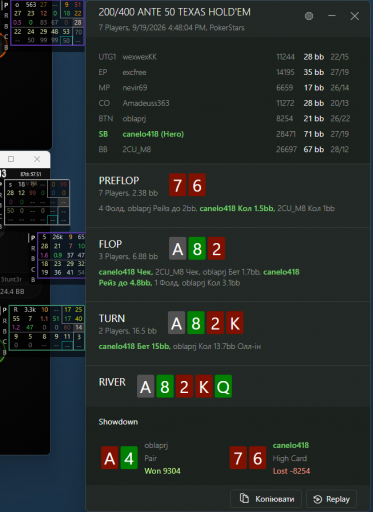373x512 pixels.
Task: Click oblaprj's showdown green 4 card
Action: coord(129,458)
